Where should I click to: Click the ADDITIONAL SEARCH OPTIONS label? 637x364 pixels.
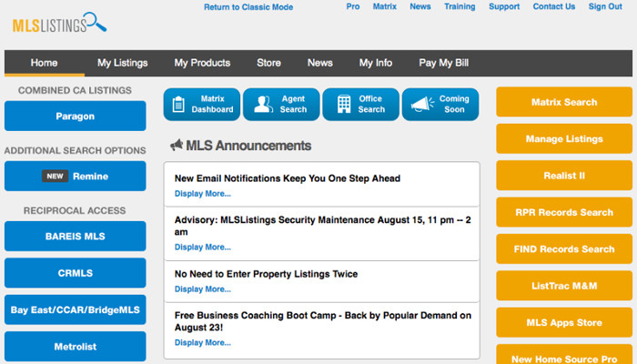click(x=76, y=150)
